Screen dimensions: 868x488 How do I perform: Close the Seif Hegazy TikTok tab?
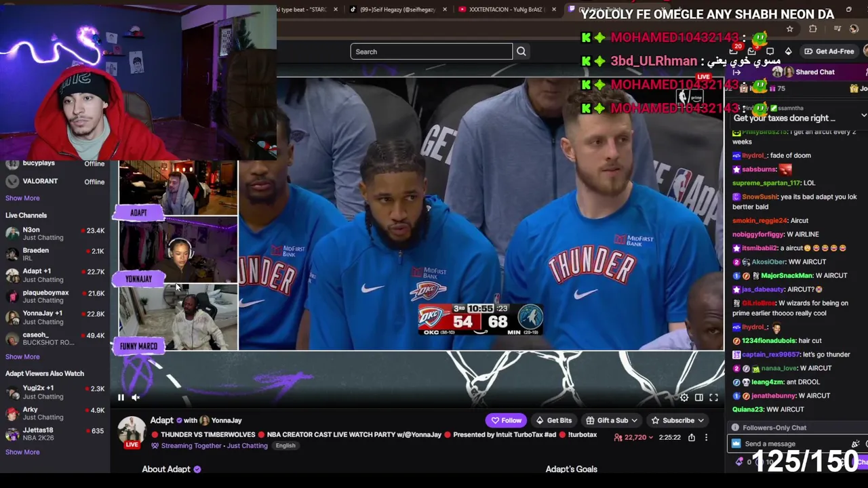click(x=445, y=9)
